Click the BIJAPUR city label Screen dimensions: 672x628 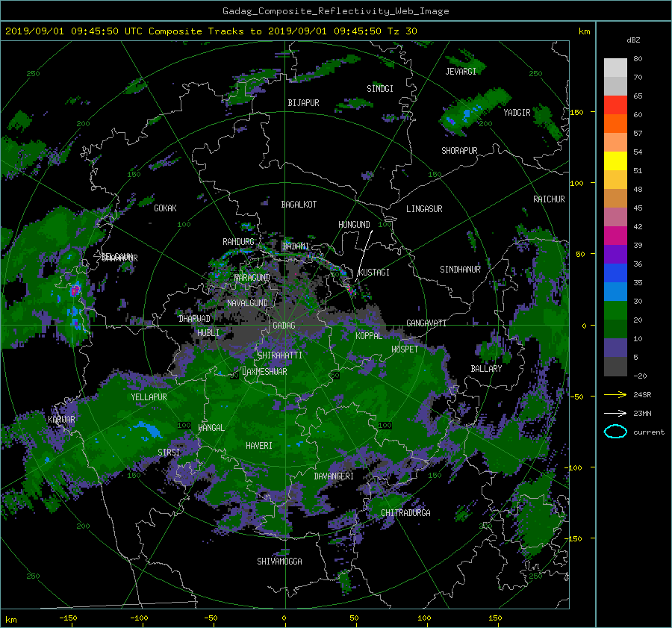point(303,103)
